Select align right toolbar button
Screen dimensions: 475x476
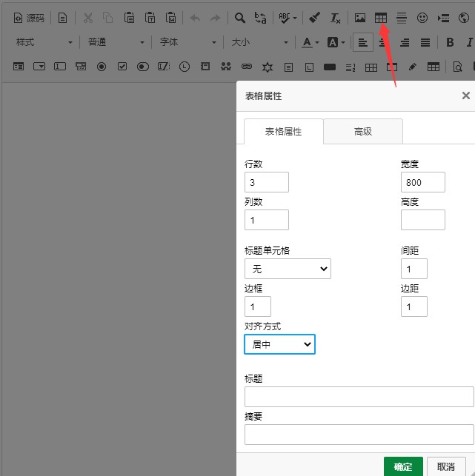click(405, 42)
